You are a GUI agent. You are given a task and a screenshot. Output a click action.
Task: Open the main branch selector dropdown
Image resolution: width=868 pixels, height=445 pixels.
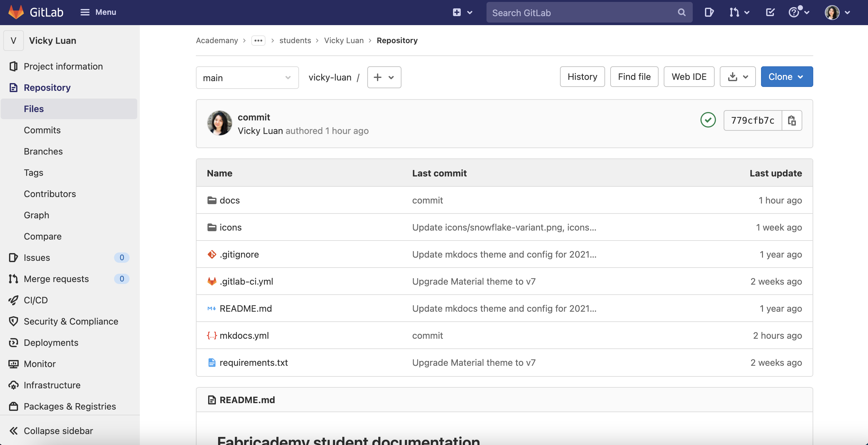tap(247, 78)
